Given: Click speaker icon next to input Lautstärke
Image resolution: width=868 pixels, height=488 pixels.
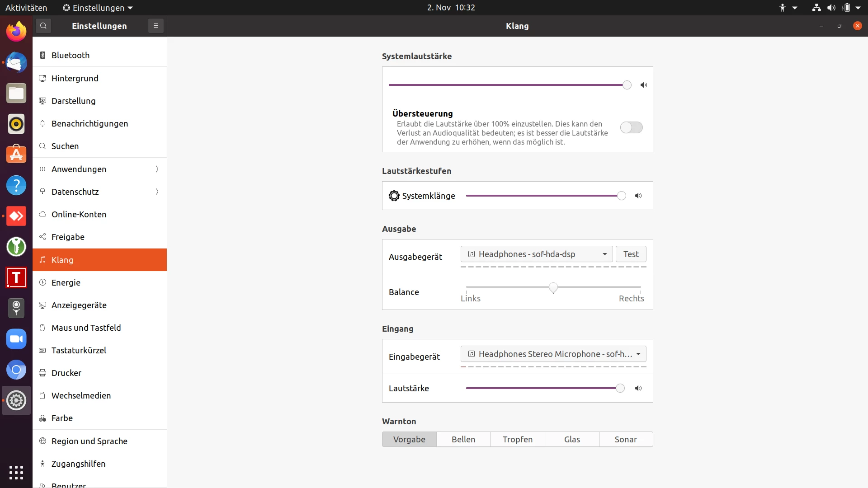Looking at the screenshot, I should point(638,388).
